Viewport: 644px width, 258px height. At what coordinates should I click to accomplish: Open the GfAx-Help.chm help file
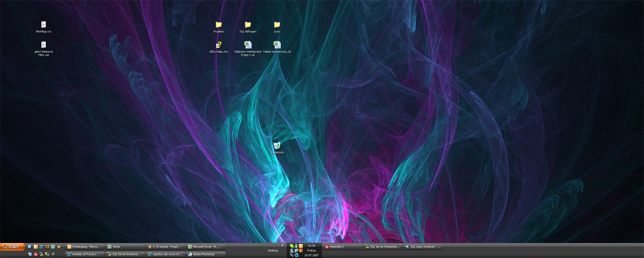218,45
